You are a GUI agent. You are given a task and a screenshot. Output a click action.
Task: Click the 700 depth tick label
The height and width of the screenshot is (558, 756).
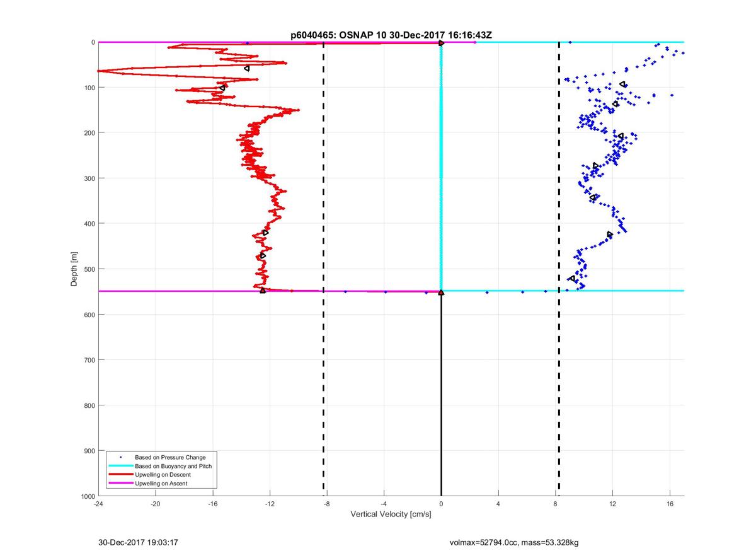[89, 360]
